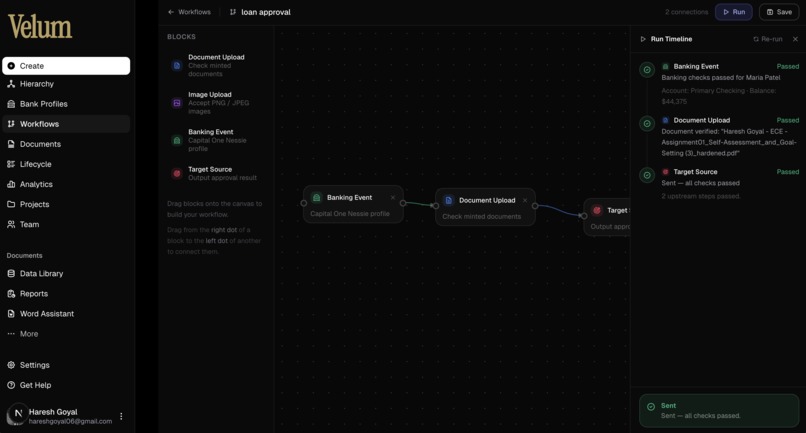Navigate to Lifecycle section

[x=66, y=164]
